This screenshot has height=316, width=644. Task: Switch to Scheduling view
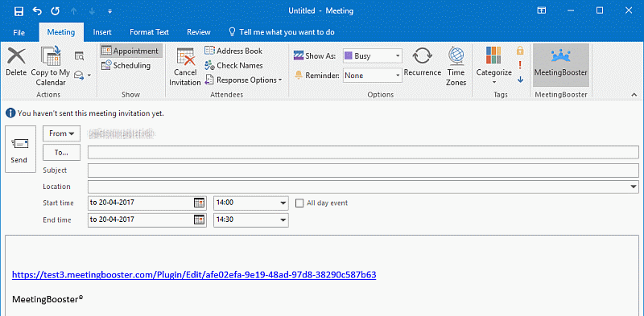126,65
